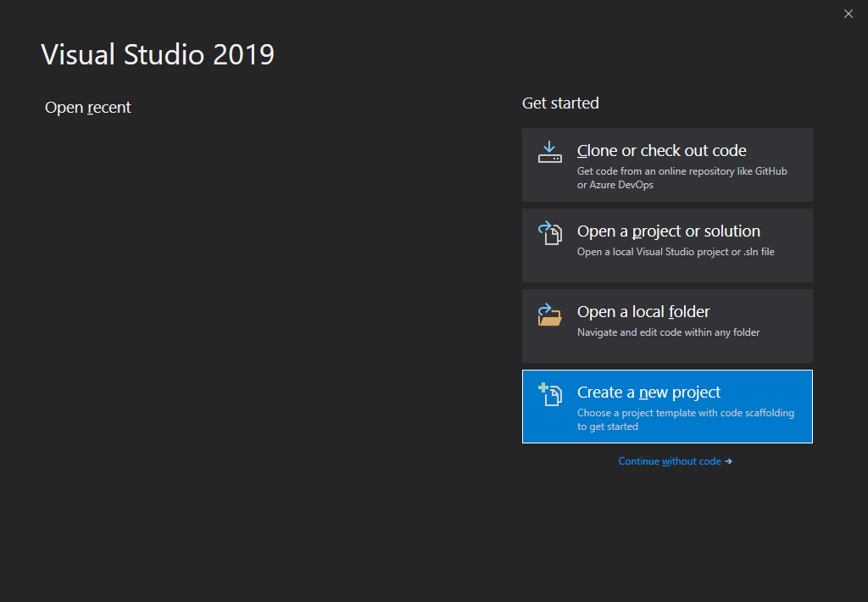Click 'Choose a project template' description text
Screen dimensions: 868x602
(x=685, y=420)
